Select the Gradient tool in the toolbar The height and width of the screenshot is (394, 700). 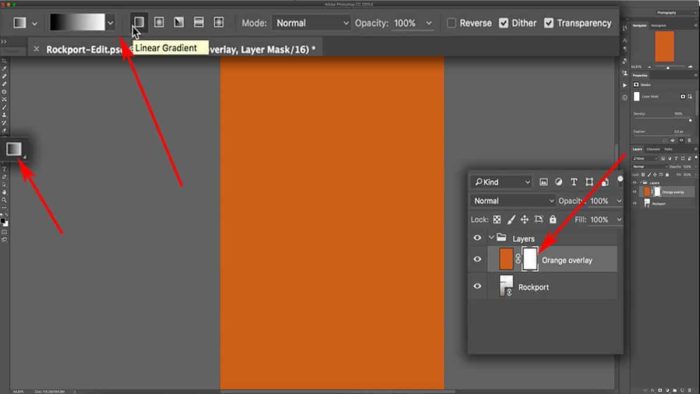tap(14, 149)
